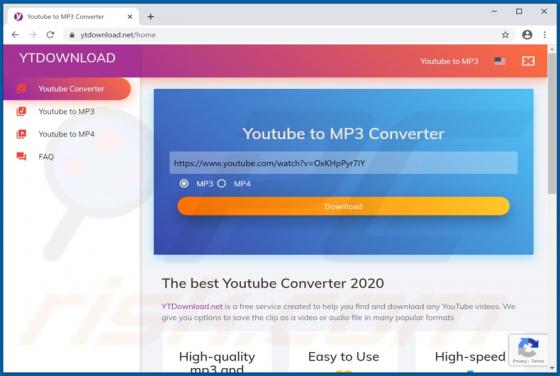Screen dimensions: 560x376
Task: Click the Youtube to MP3 Converter heading
Action: 343,134
